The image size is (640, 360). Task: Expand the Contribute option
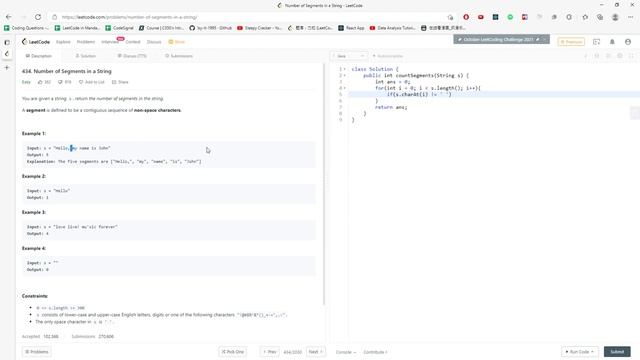[x=375, y=352]
